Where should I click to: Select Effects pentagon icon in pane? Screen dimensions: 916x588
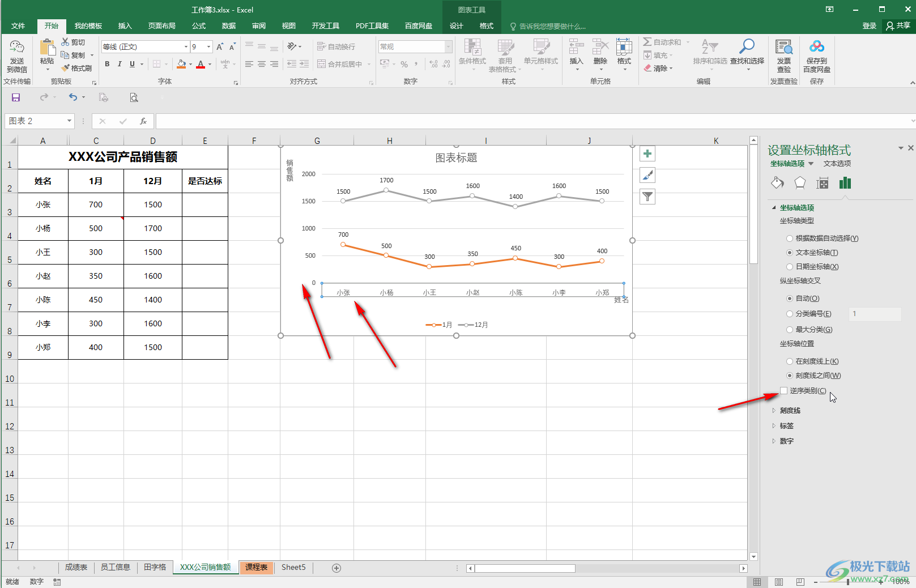(800, 182)
